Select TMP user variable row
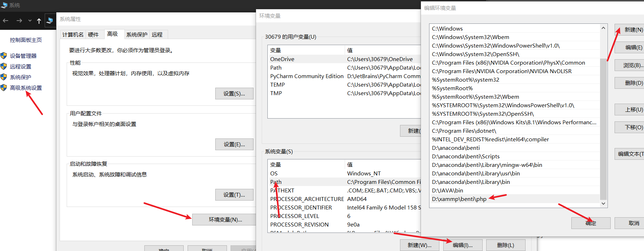 pyautogui.click(x=344, y=93)
